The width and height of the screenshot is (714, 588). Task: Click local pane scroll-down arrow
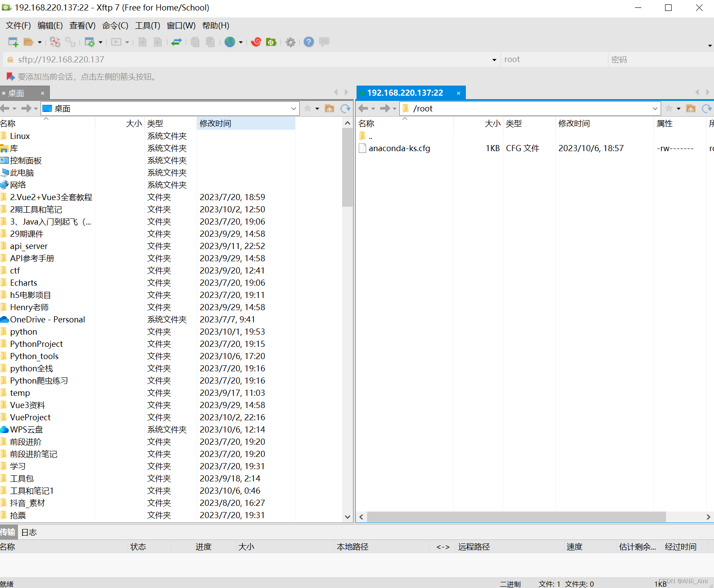(x=347, y=517)
